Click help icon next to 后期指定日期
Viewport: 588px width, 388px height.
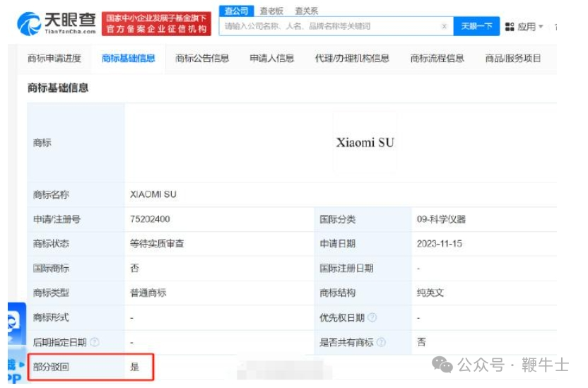(x=95, y=343)
